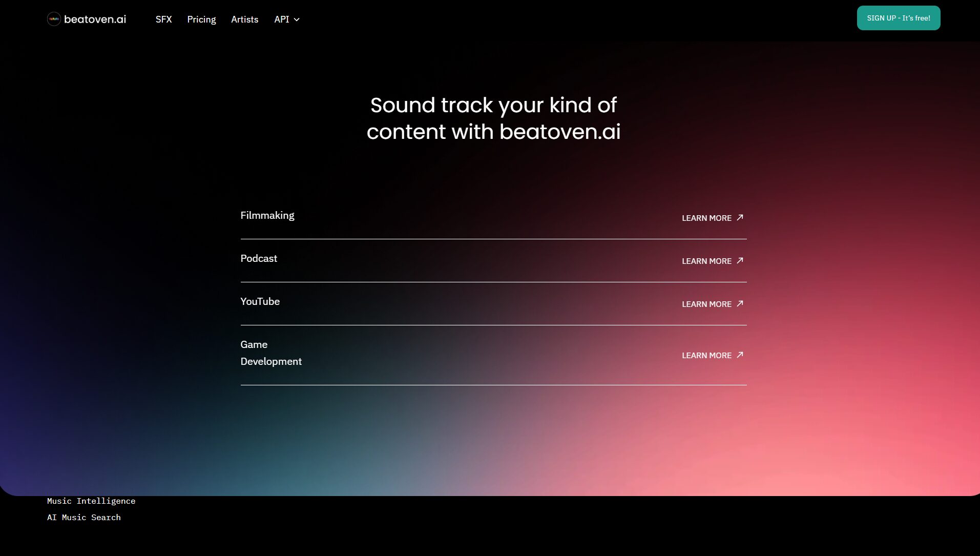Click the arrow icon in the YouTube row
The image size is (980, 556).
point(740,304)
